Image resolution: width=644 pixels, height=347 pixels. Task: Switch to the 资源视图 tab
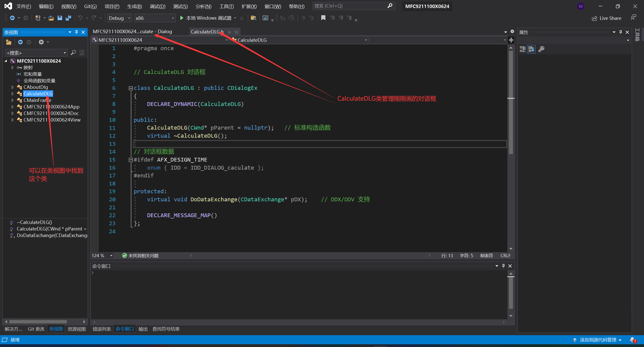point(77,329)
